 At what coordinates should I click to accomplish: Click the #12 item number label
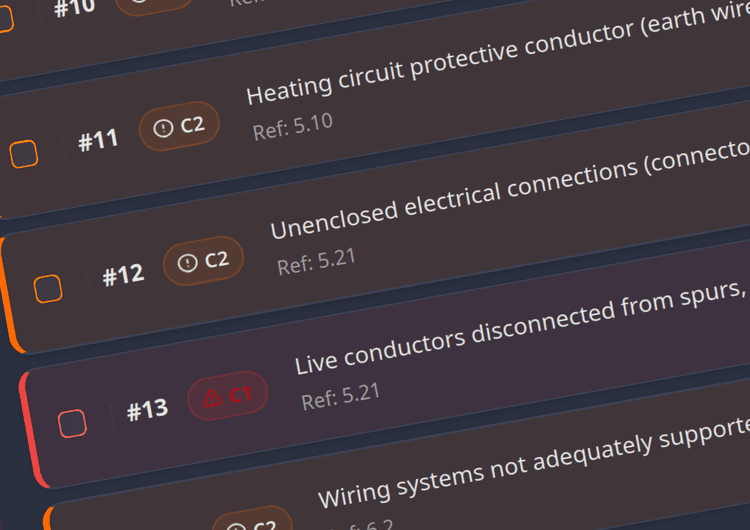(123, 275)
